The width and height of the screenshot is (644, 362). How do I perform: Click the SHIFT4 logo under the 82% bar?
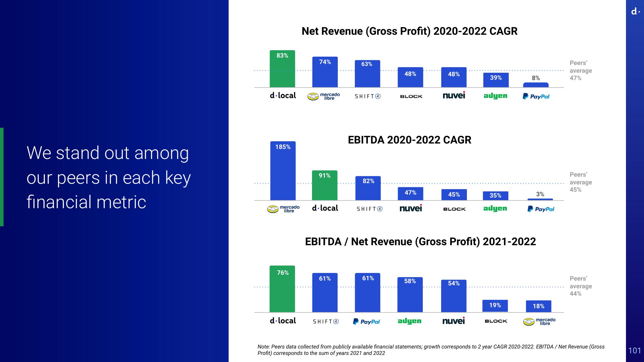point(370,209)
